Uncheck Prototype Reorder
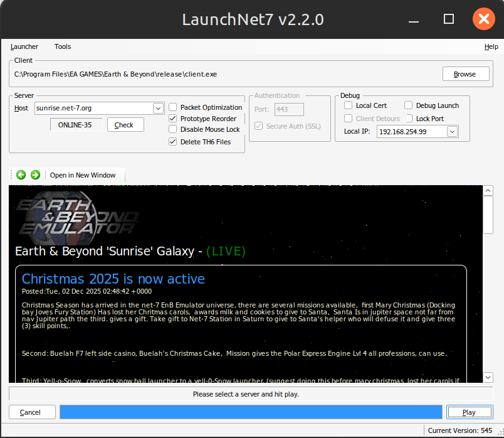The image size is (504, 438). (x=172, y=119)
